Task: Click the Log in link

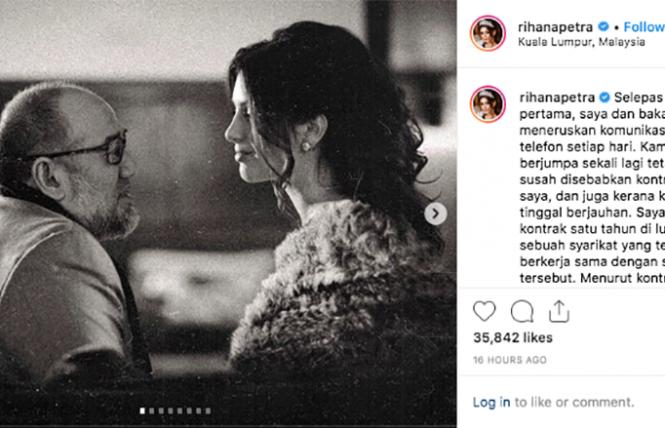Action: click(x=491, y=402)
